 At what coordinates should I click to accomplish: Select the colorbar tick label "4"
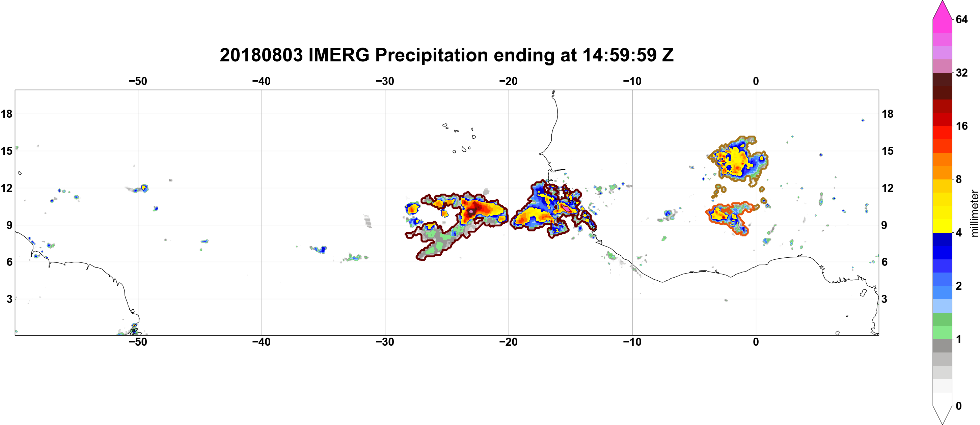pyautogui.click(x=959, y=232)
